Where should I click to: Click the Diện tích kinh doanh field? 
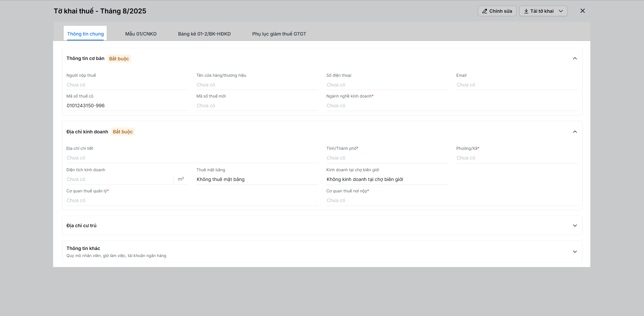(x=120, y=179)
